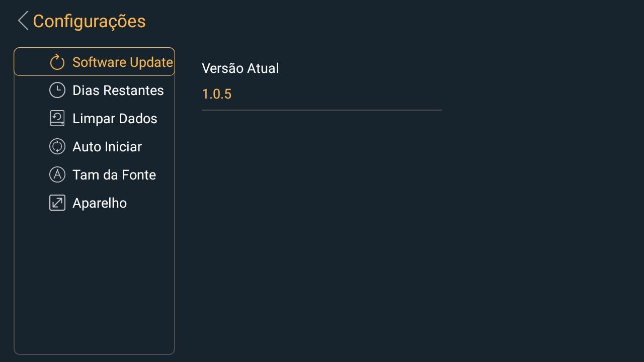Click the Versão Atual label

(x=240, y=68)
